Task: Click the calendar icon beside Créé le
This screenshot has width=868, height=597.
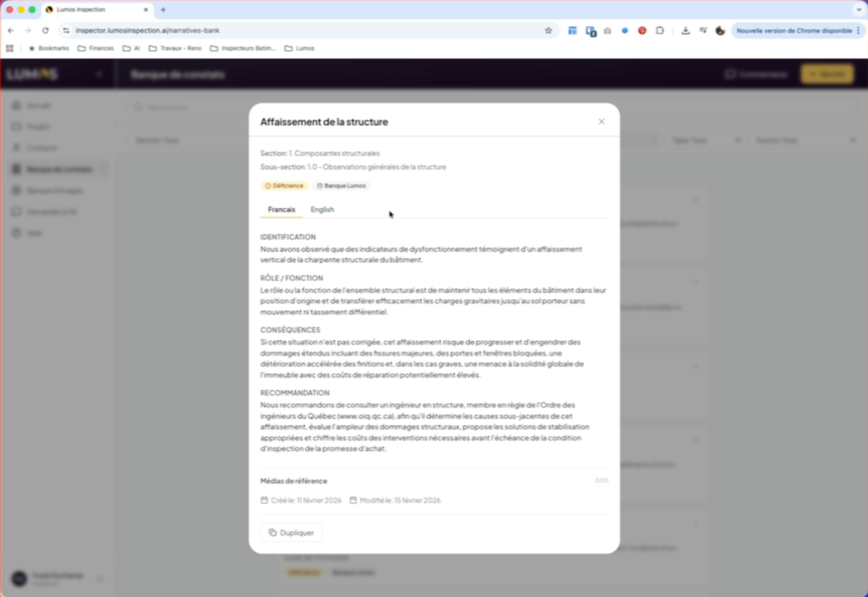Action: [x=264, y=500]
